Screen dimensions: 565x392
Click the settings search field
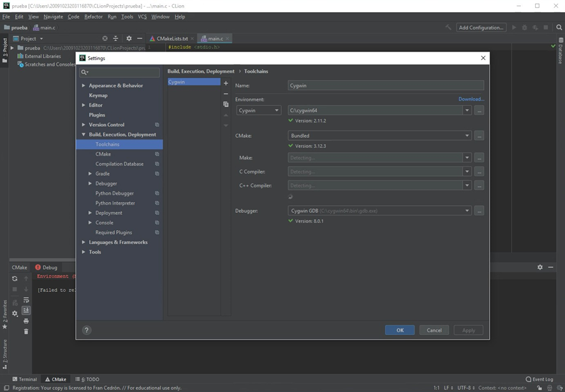119,73
